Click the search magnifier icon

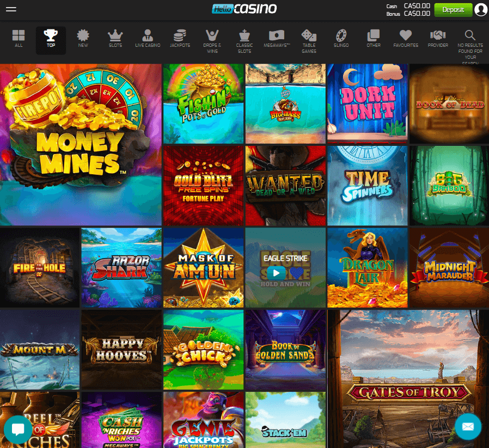pyautogui.click(x=470, y=35)
